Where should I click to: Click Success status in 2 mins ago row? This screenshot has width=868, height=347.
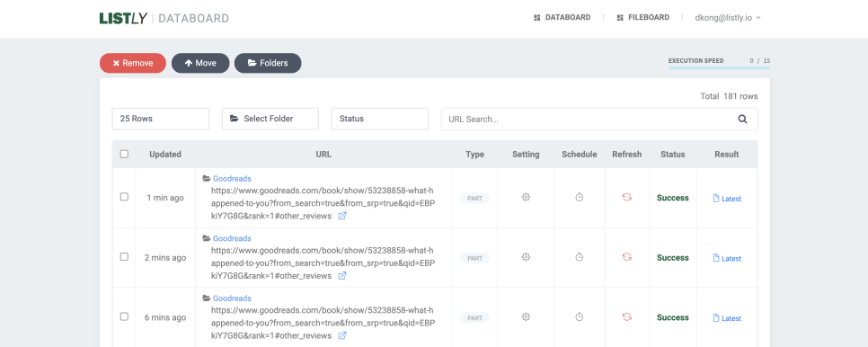click(673, 257)
